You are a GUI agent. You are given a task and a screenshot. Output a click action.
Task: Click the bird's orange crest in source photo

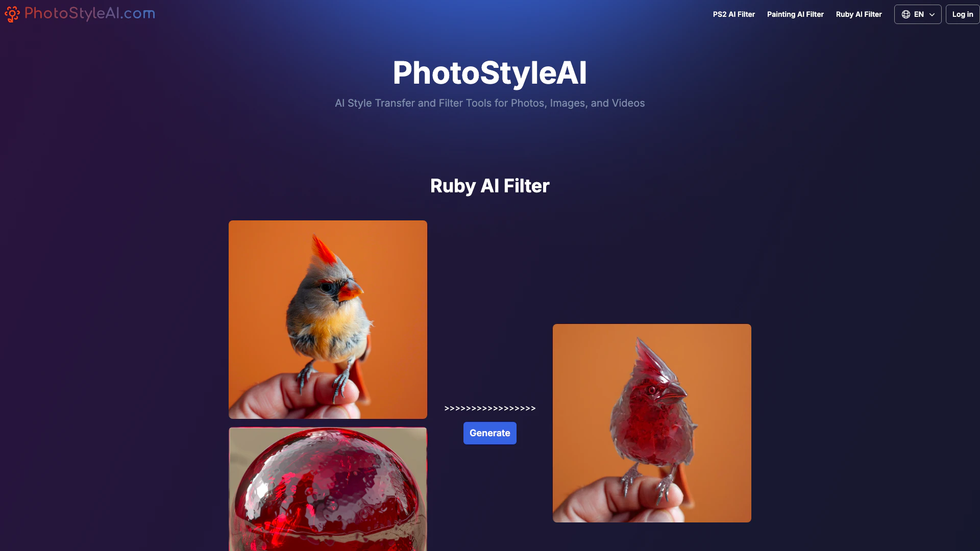(x=323, y=250)
